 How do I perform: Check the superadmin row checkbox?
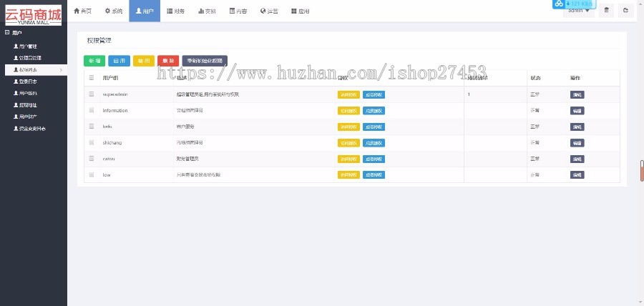pyautogui.click(x=91, y=94)
